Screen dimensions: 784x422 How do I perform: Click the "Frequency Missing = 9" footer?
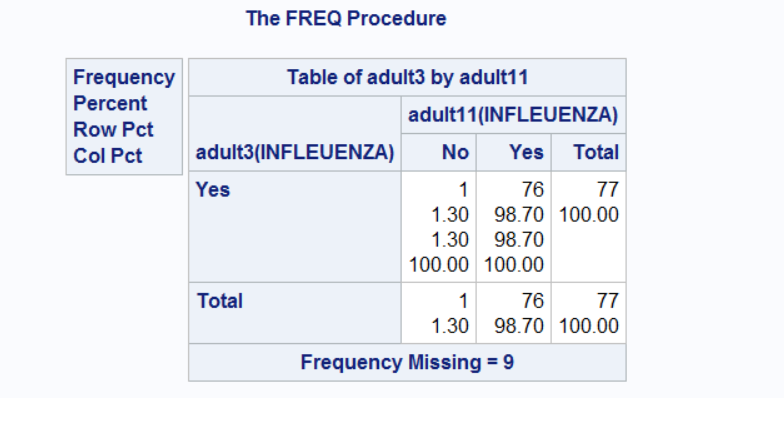pos(407,362)
